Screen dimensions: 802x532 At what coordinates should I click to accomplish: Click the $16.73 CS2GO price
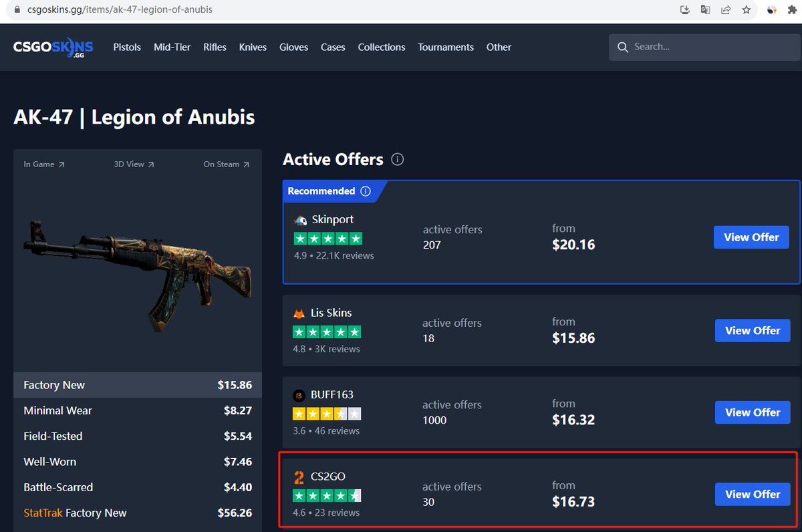click(x=573, y=502)
